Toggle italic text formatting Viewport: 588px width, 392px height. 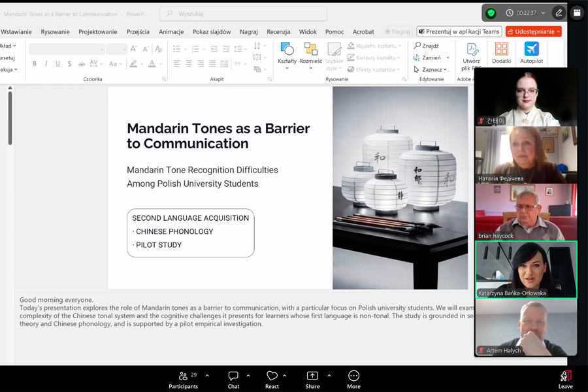pyautogui.click(x=46, y=64)
